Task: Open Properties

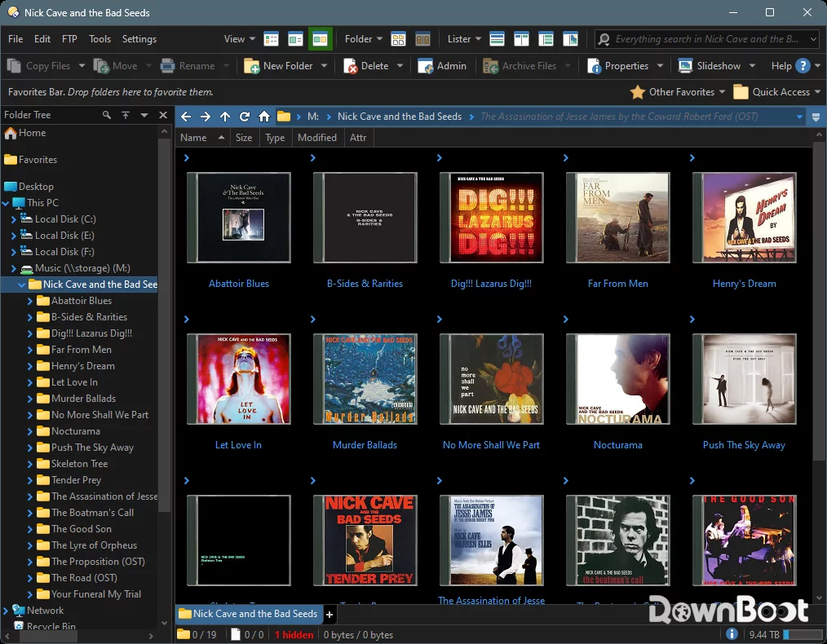Action: [x=618, y=66]
